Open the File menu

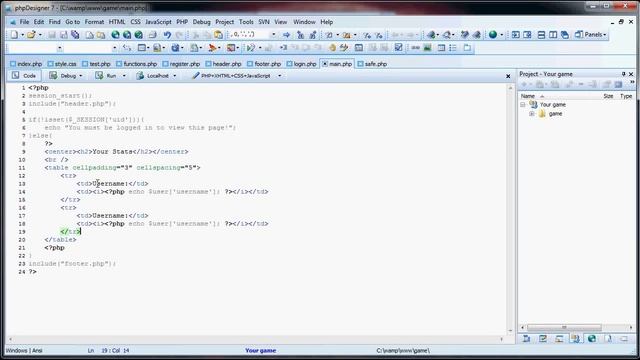pos(24,22)
